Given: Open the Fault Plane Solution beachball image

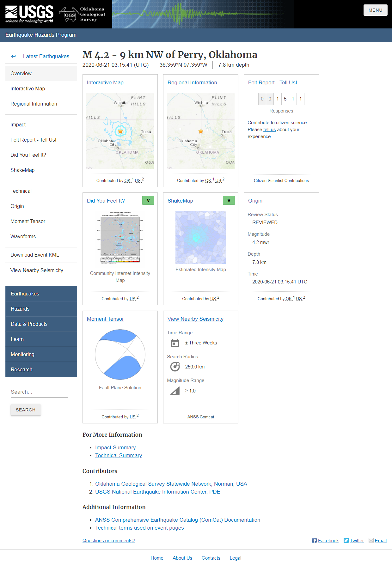Looking at the screenshot, I should click(120, 354).
